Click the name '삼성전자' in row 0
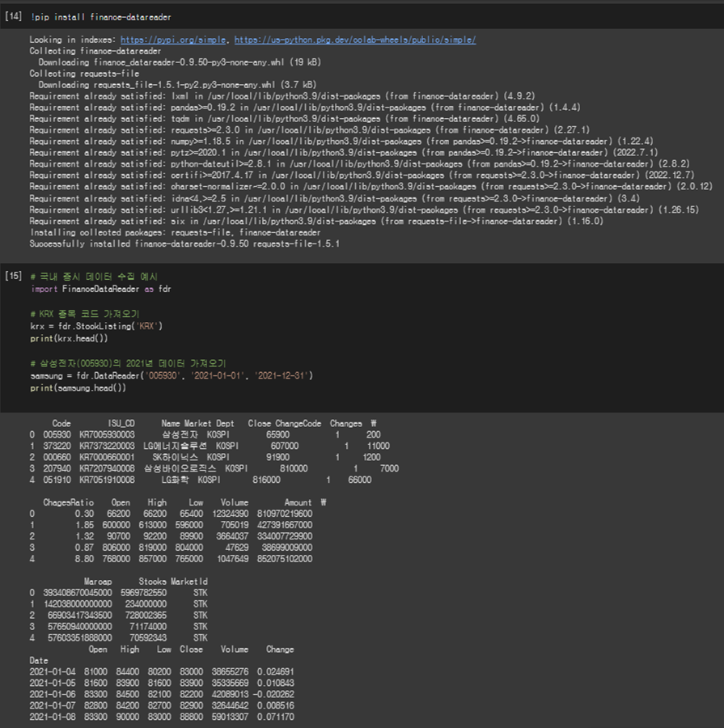The image size is (724, 728). click(x=180, y=434)
